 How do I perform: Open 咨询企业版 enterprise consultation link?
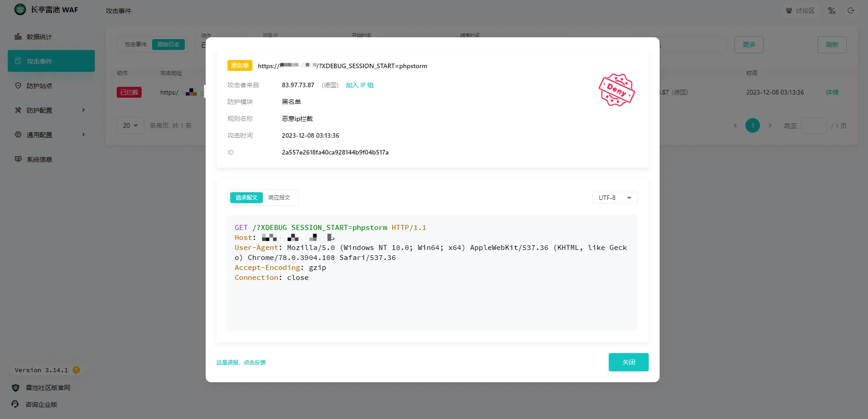coord(41,404)
